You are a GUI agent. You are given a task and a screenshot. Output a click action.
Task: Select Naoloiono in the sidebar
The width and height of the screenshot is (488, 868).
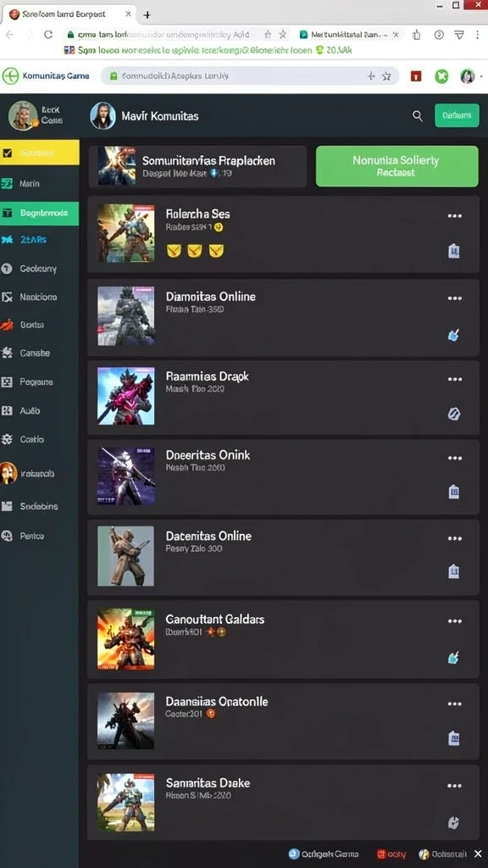tap(38, 298)
